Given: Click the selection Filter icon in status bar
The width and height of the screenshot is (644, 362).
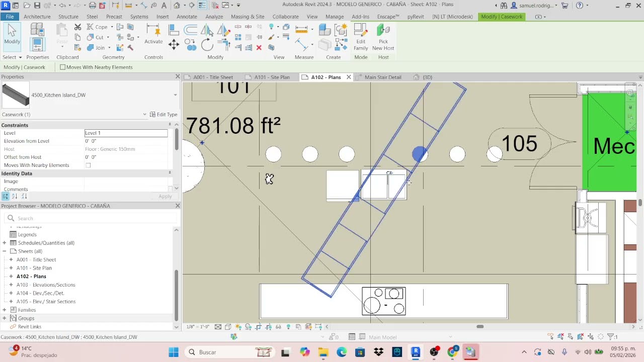Looking at the screenshot, I should (611, 337).
